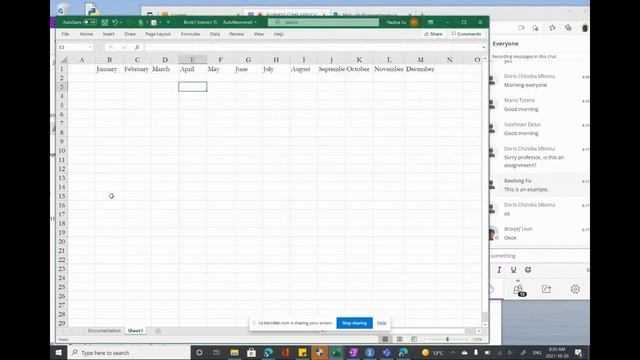Viewport: 640px width, 360px height.
Task: Click Hide link on sharing bar
Action: click(x=382, y=323)
